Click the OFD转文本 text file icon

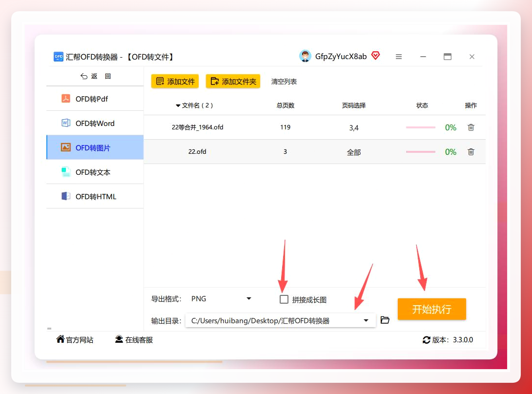(66, 172)
